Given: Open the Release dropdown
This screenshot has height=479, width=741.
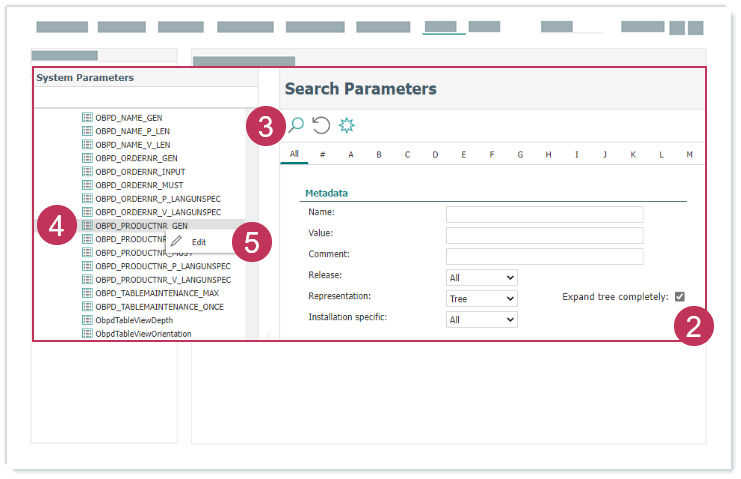Looking at the screenshot, I should [x=481, y=277].
